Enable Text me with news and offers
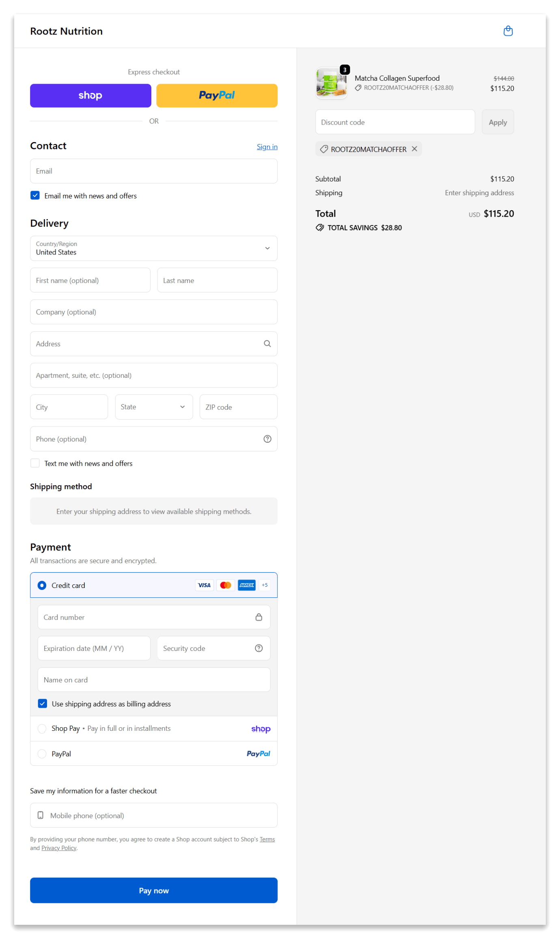The height and width of the screenshot is (939, 560). pyautogui.click(x=35, y=463)
